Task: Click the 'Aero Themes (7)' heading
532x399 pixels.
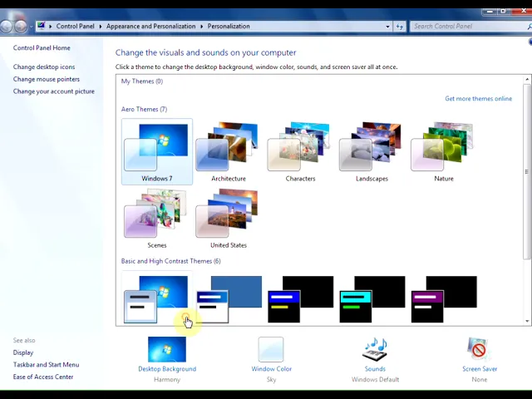Action: (144, 109)
